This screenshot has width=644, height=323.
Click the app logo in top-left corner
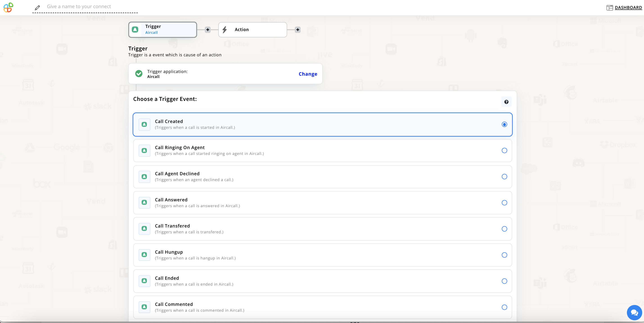8,7
